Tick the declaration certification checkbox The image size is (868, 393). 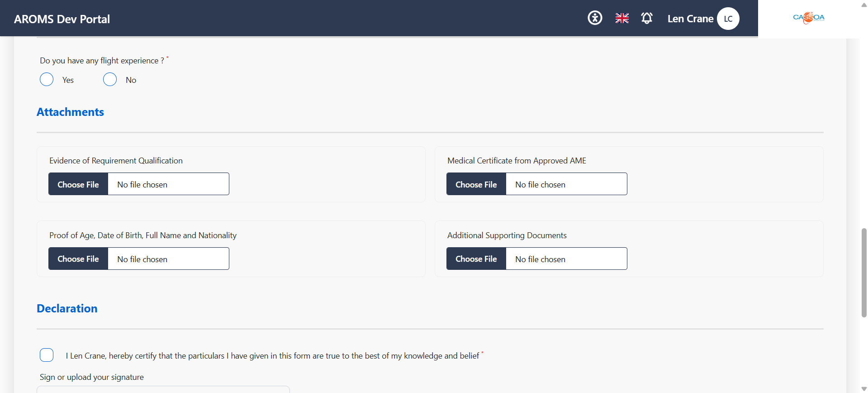tap(47, 355)
